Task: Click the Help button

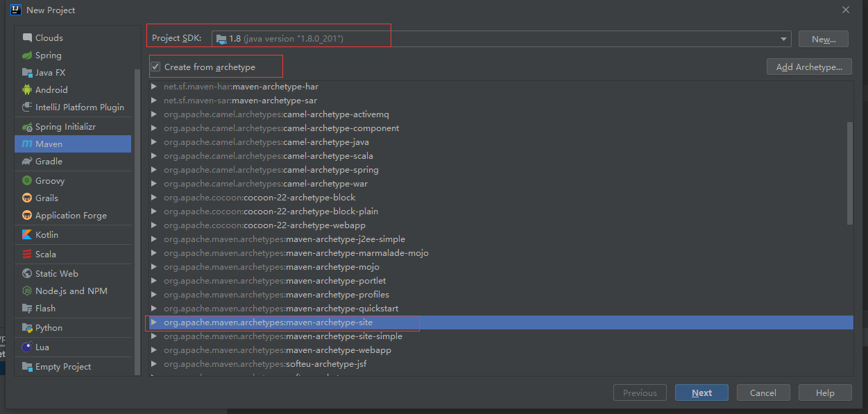Action: click(x=825, y=393)
